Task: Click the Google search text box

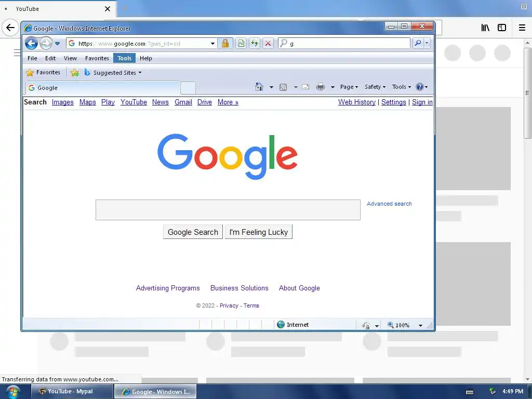Action: [x=228, y=210]
